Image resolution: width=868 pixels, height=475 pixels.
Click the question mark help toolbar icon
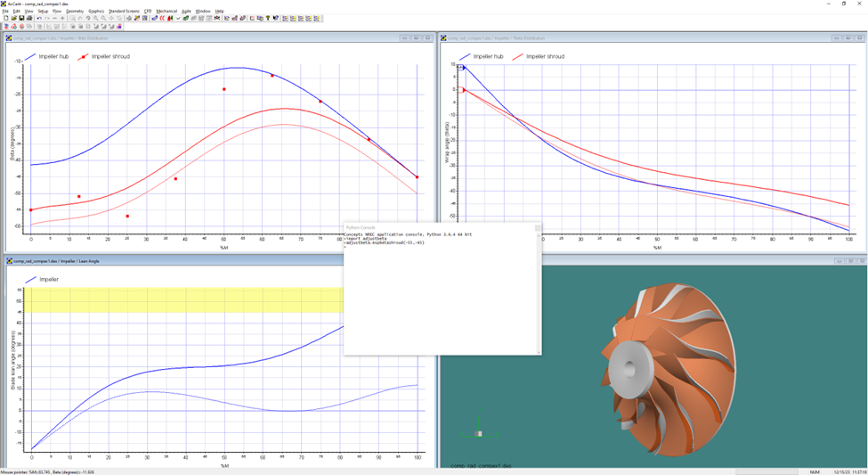point(268,18)
